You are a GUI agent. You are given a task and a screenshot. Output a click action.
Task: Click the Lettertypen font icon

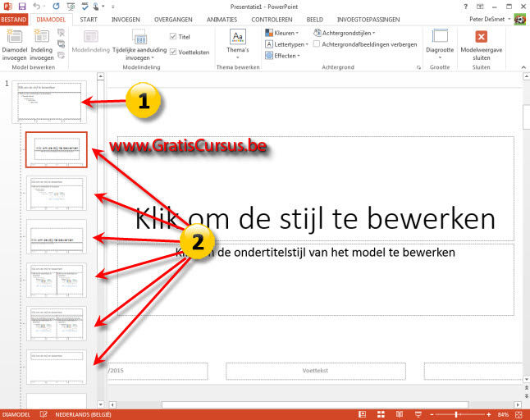(x=269, y=44)
